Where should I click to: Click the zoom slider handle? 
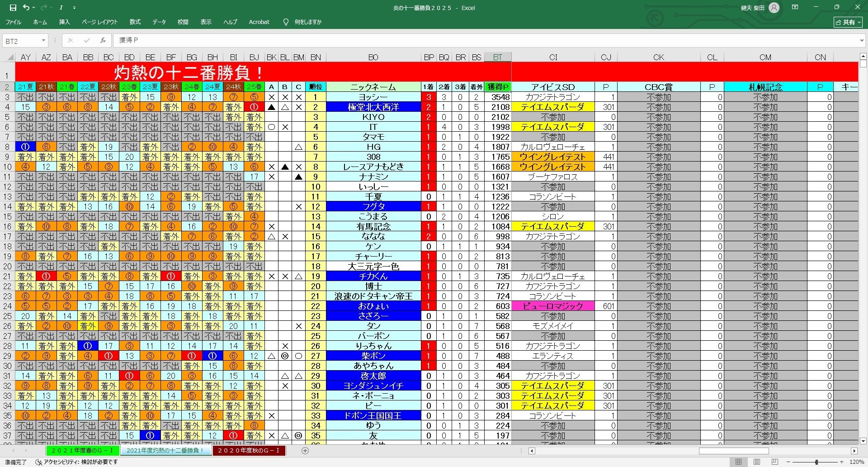click(816, 462)
